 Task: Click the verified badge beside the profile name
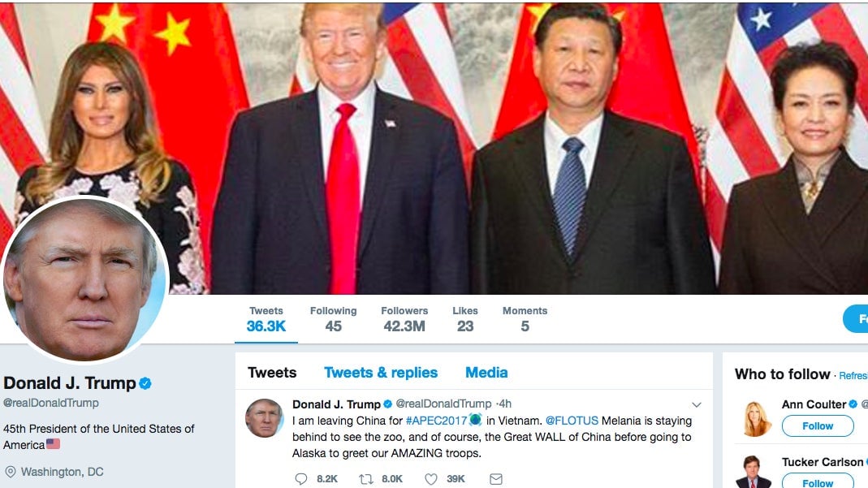click(x=145, y=383)
